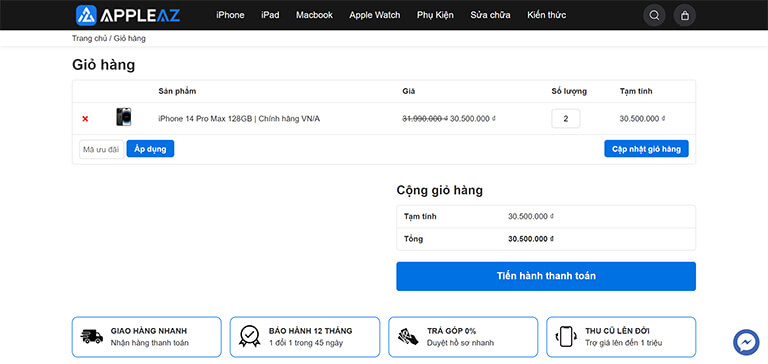
Task: Click the Cộng giỏ hàng heading
Action: [x=439, y=190]
